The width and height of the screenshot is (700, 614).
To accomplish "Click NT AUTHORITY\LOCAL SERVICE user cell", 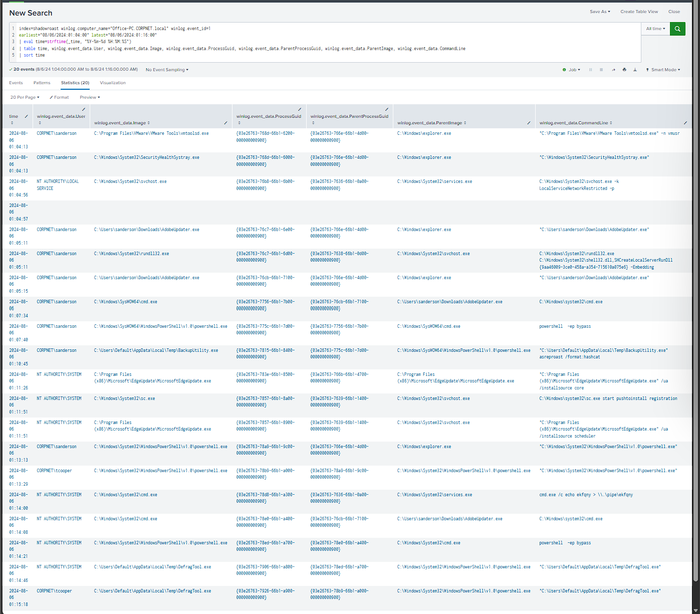I will [x=58, y=185].
